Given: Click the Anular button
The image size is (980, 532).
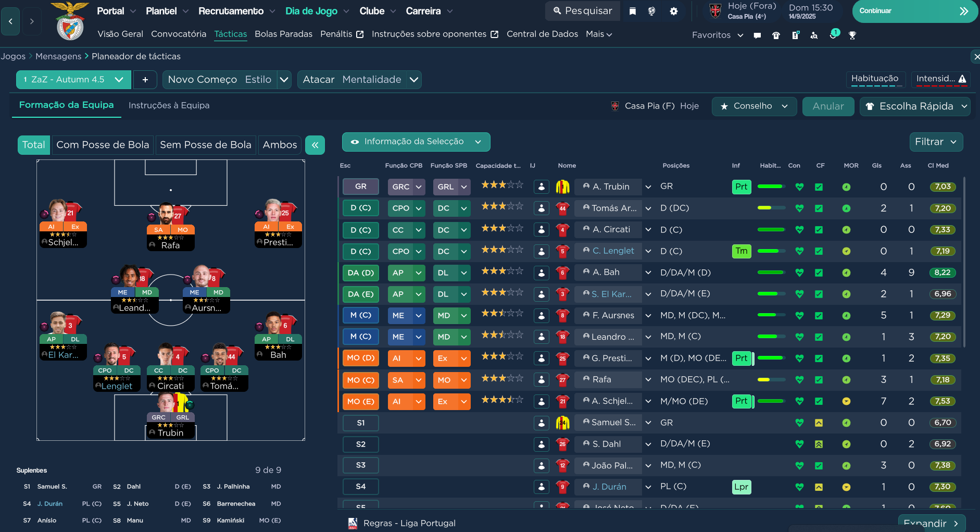Looking at the screenshot, I should tap(828, 106).
